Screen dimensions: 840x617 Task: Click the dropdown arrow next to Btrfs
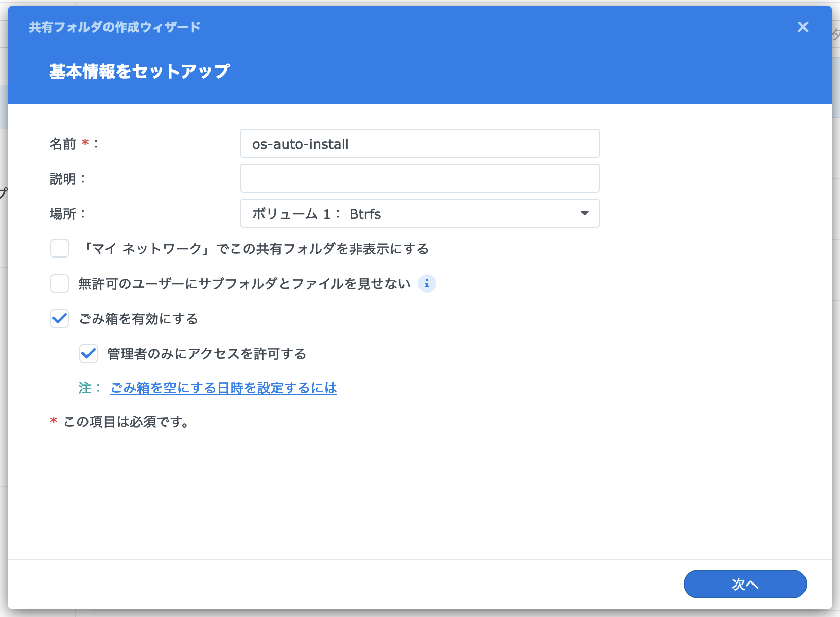click(585, 213)
